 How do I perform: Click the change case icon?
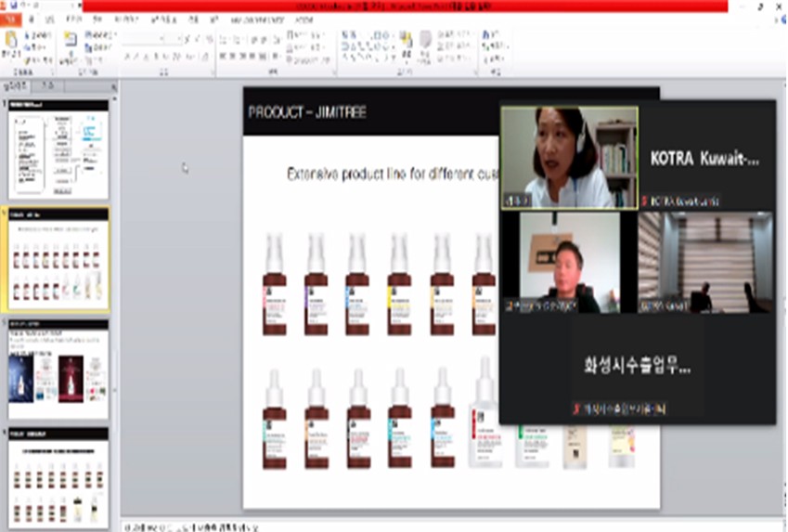coord(192,57)
